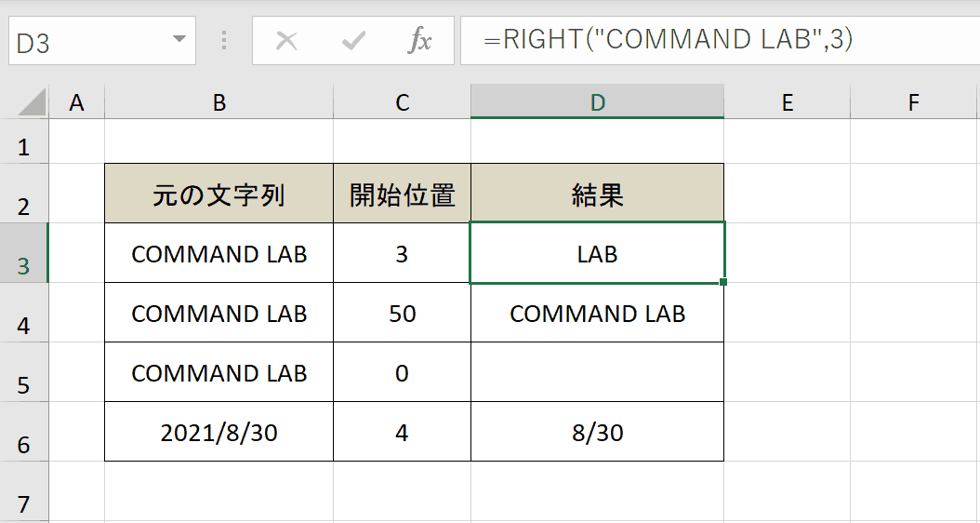Click the enter checkmark formula icon
Image resolution: width=980 pixels, height=523 pixels.
(x=353, y=41)
